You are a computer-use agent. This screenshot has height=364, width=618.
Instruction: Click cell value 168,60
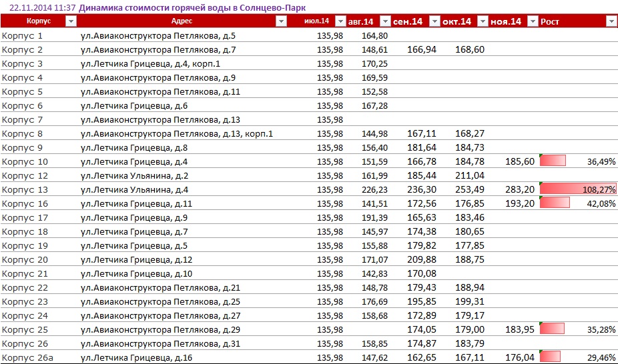[x=470, y=49]
